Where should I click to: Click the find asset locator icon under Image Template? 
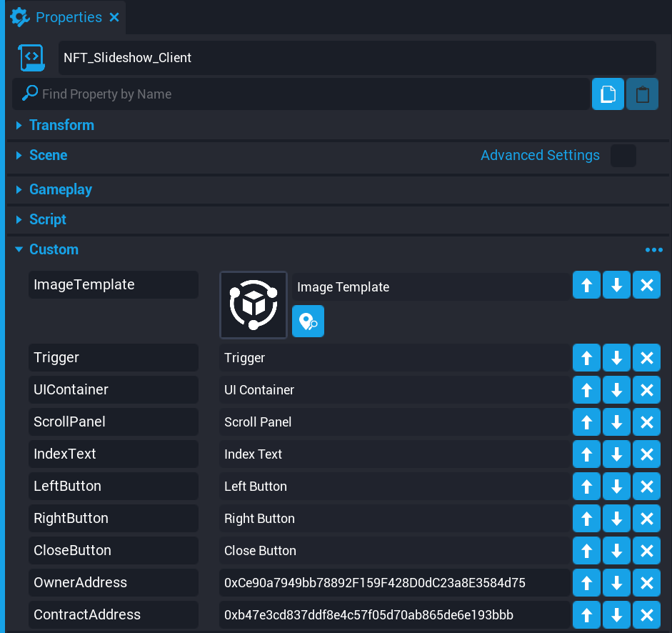(x=308, y=321)
